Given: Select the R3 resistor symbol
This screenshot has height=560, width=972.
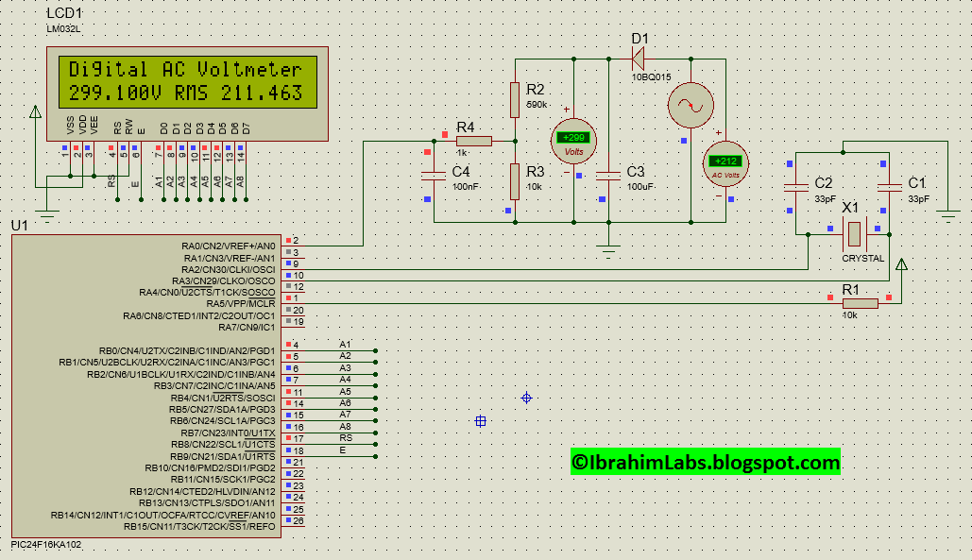Looking at the screenshot, I should [x=515, y=181].
